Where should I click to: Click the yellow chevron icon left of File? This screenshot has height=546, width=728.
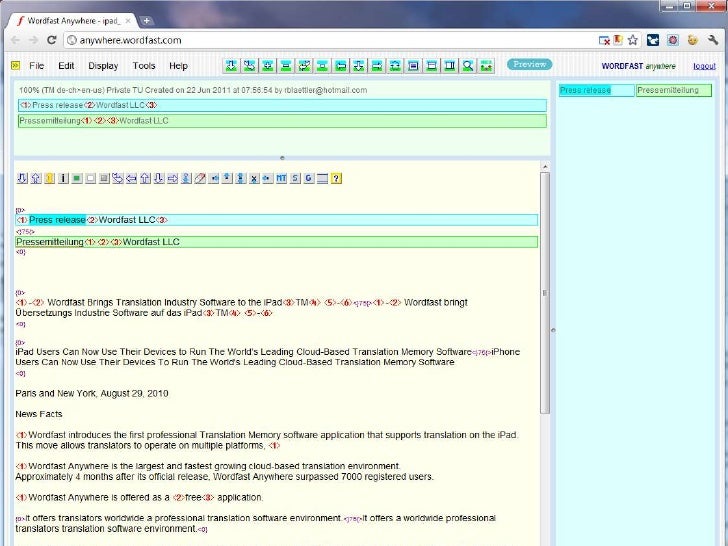pos(15,65)
